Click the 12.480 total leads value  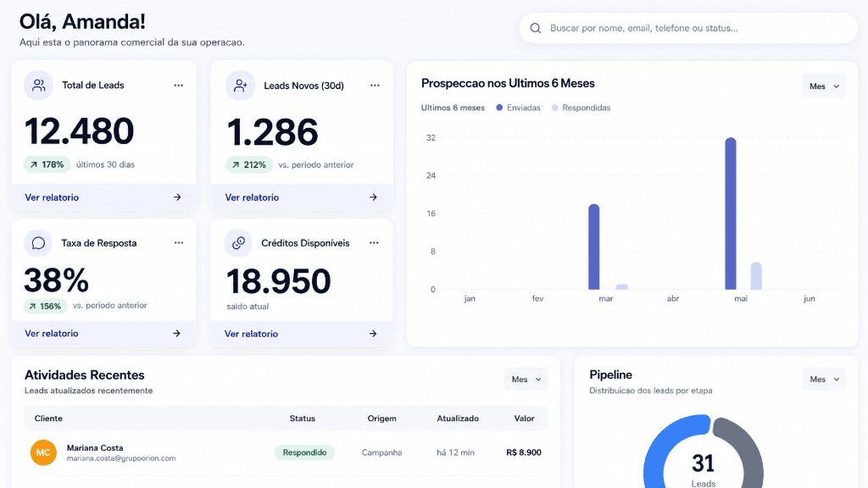(x=79, y=131)
